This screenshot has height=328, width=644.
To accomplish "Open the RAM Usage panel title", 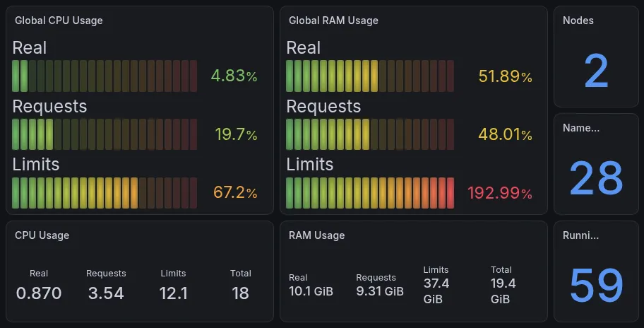I will coord(316,235).
